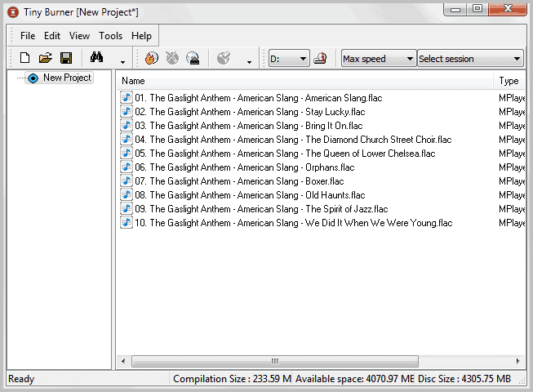Screen dimensions: 533x392
Task: Click 'Available space: 4070.97' status entry
Action: (x=354, y=379)
